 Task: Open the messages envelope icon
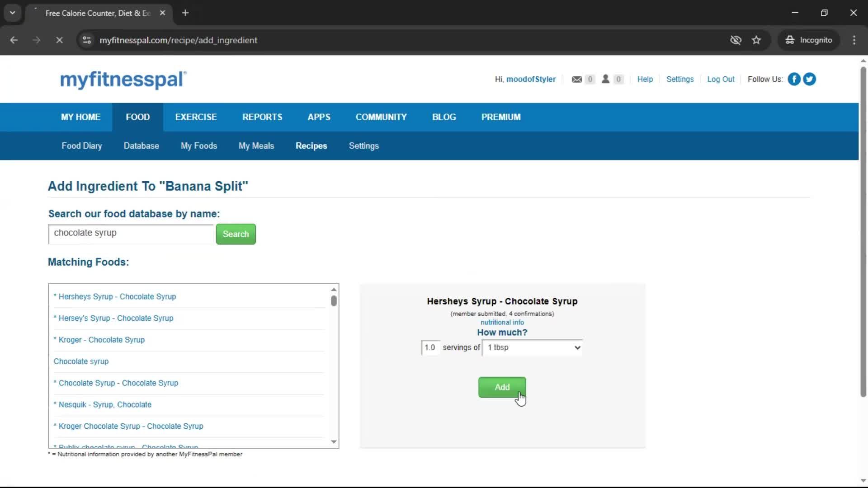point(577,80)
